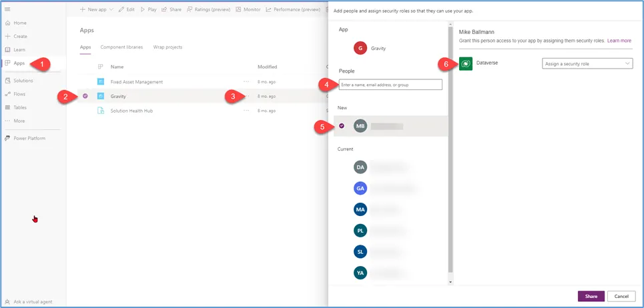Open the Learn more link
Image resolution: width=644 pixels, height=308 pixels.
click(x=619, y=41)
